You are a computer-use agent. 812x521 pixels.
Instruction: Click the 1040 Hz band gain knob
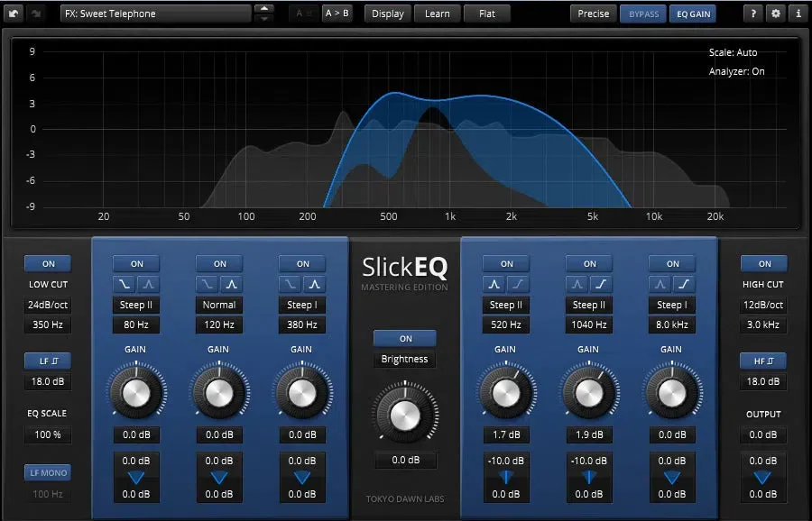589,393
